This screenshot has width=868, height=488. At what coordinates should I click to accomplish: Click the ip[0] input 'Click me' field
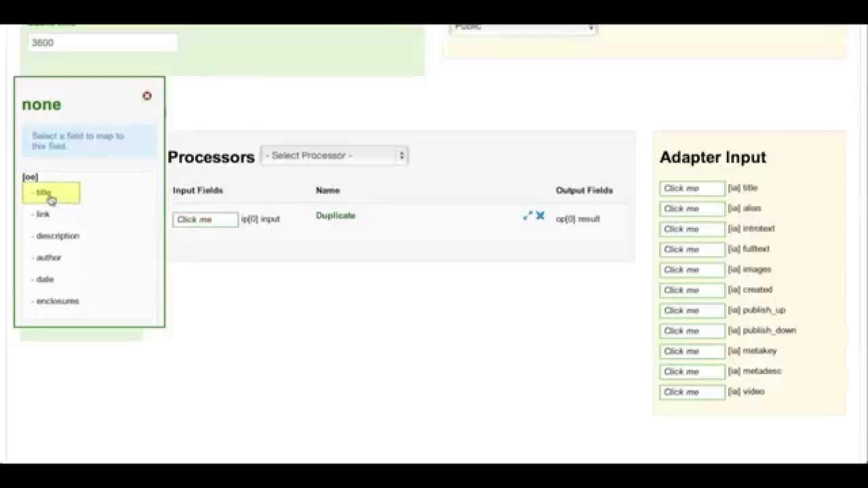pos(205,220)
